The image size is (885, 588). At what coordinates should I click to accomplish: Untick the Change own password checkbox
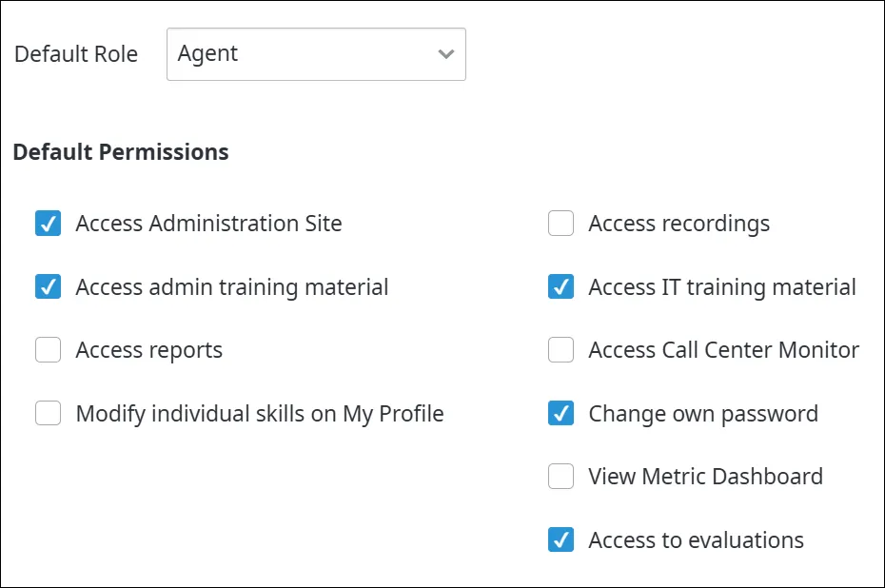pyautogui.click(x=561, y=413)
